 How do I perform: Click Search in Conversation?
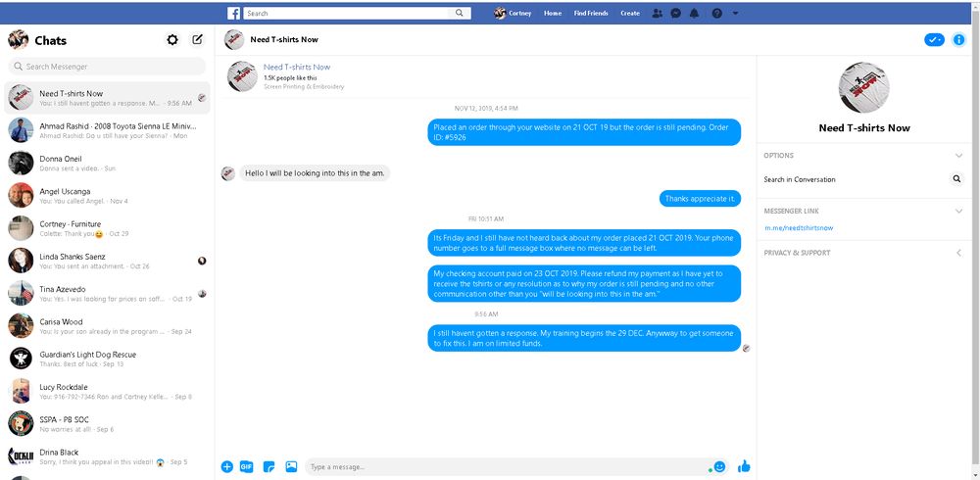point(800,179)
